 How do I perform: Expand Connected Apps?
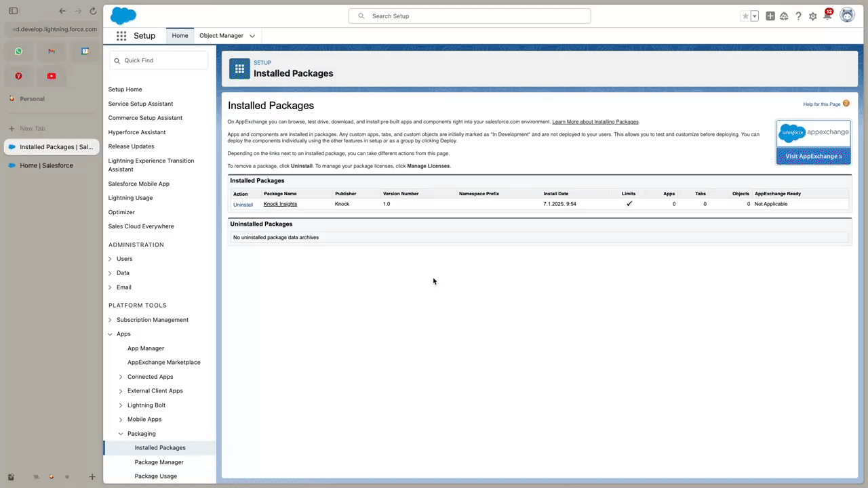tap(121, 377)
